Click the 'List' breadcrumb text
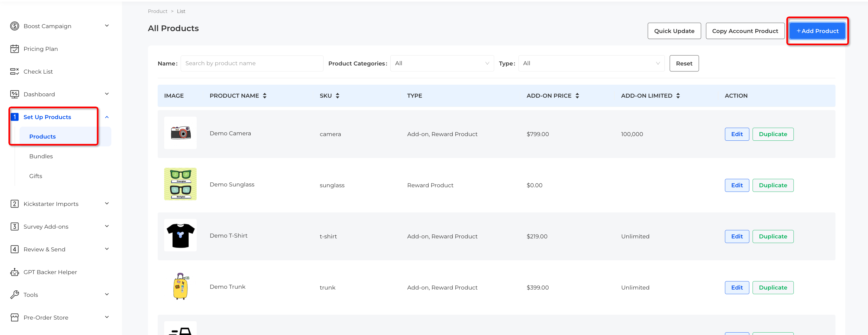The height and width of the screenshot is (335, 868). (181, 11)
